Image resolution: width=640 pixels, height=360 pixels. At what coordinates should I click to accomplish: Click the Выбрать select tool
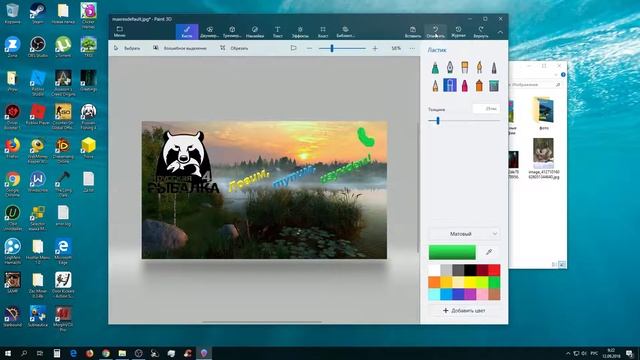click(127, 48)
